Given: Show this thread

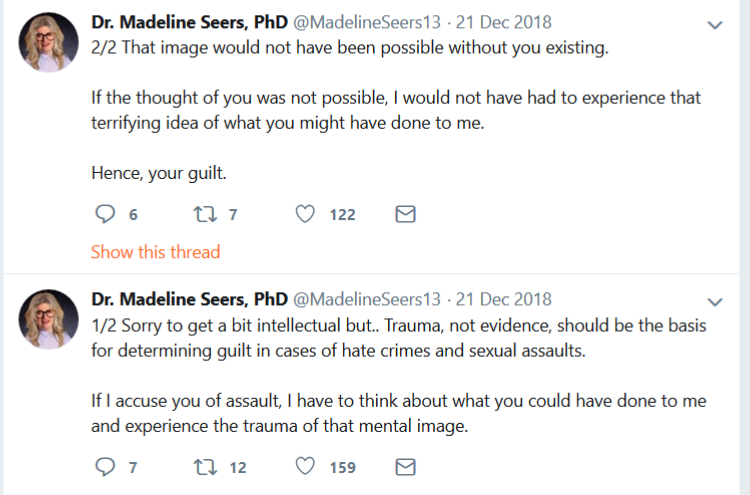Looking at the screenshot, I should pyautogui.click(x=155, y=252).
